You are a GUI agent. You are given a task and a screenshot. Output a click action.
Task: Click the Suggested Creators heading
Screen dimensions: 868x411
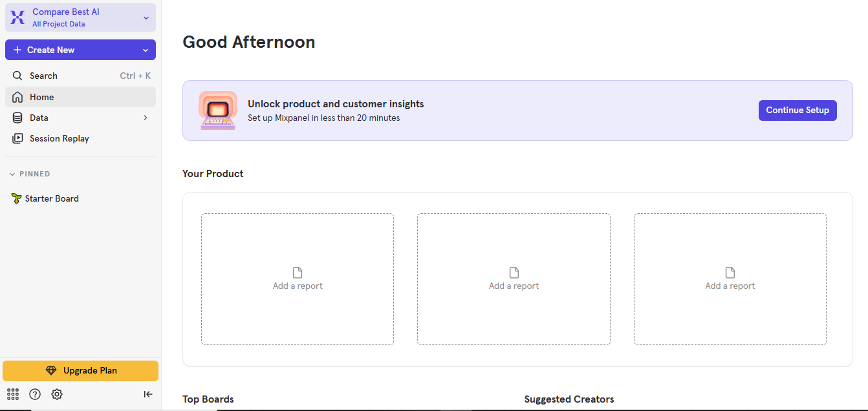tap(569, 399)
